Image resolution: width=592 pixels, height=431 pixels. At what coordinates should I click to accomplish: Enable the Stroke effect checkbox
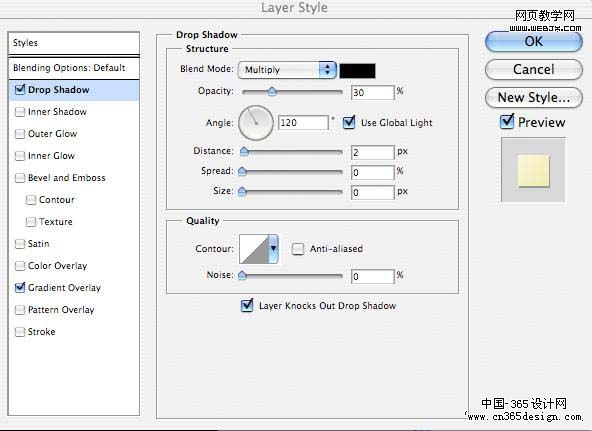20,332
